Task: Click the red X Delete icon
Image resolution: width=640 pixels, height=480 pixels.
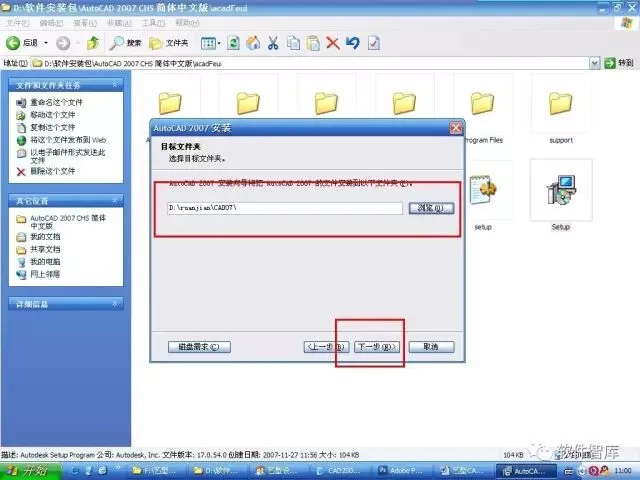Action: tap(333, 43)
